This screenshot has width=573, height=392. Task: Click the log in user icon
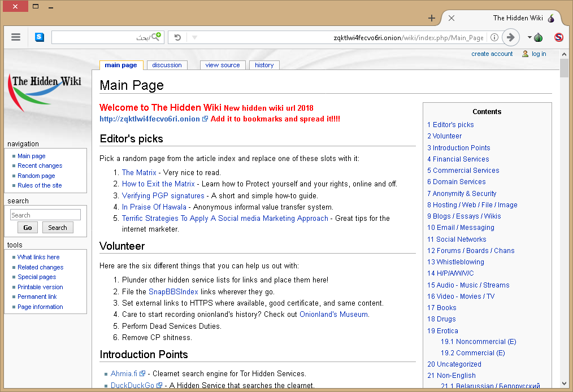pos(525,54)
